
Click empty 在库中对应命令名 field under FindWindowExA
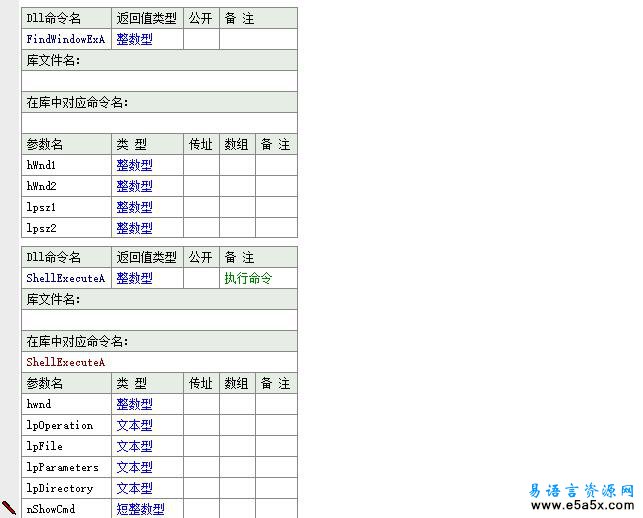[159, 123]
